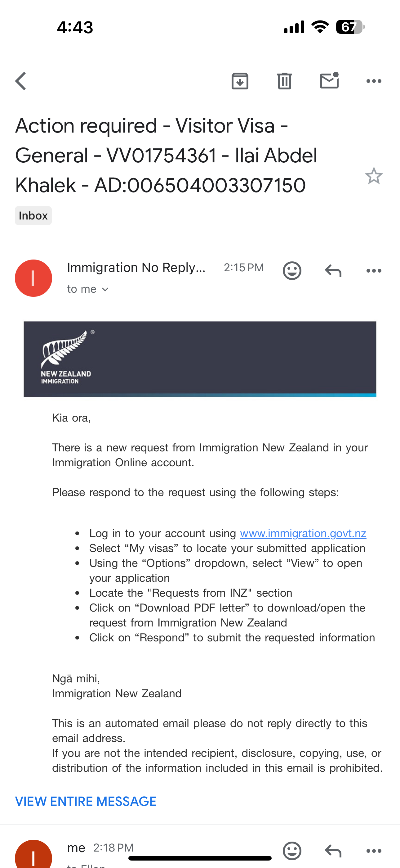Tap the Immigration No Reply sender name
Viewport: 400px width, 868px height.
136,268
